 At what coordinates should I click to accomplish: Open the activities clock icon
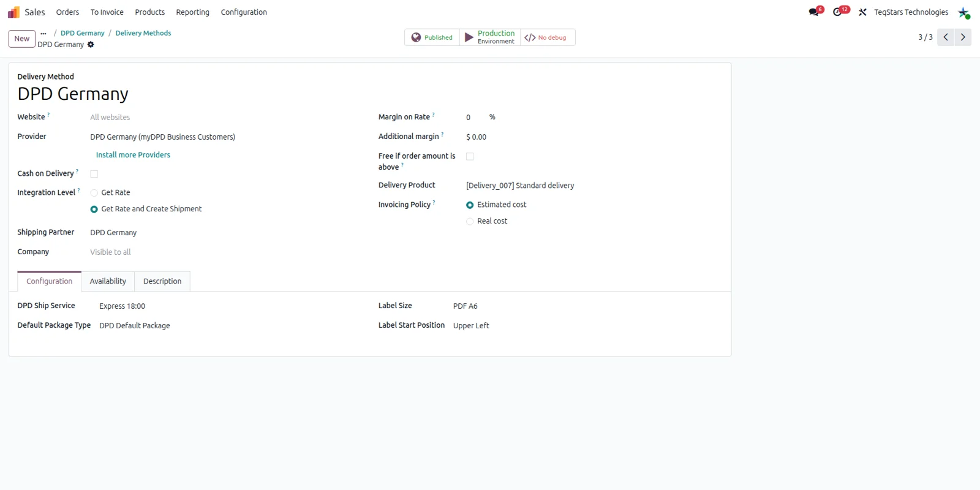click(x=838, y=12)
